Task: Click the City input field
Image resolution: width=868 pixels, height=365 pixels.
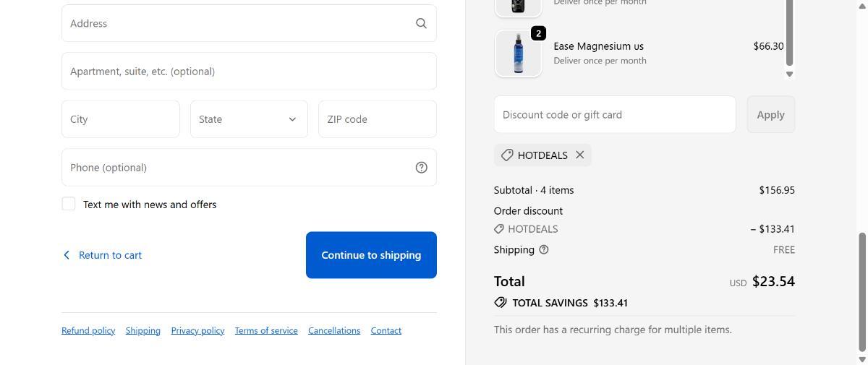Action: 121,119
